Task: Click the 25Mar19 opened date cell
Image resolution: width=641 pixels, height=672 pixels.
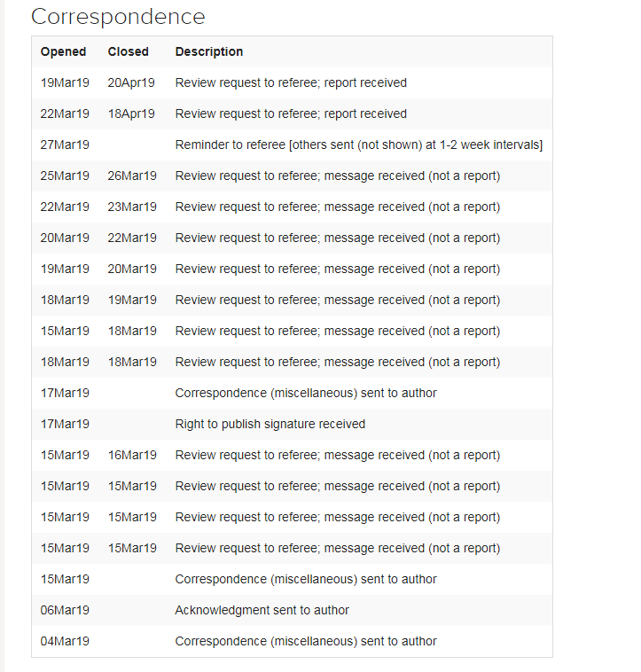Action: (65, 176)
